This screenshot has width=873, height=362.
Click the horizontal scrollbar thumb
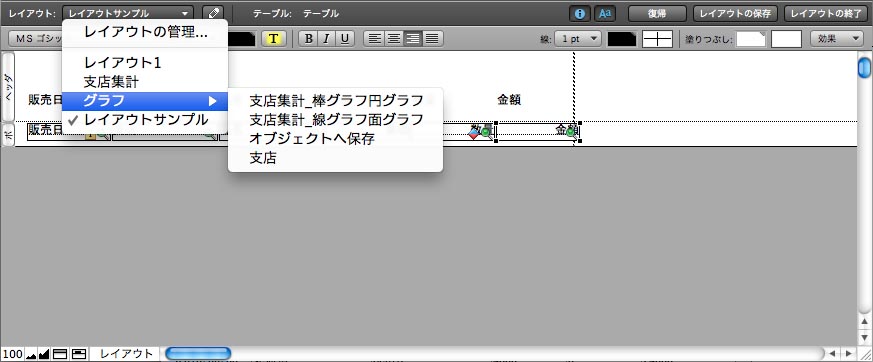click(x=198, y=354)
